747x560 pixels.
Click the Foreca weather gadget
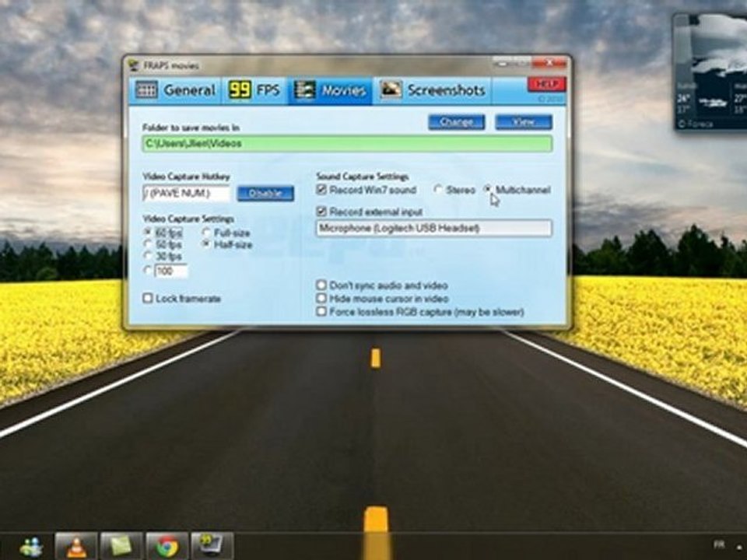710,72
